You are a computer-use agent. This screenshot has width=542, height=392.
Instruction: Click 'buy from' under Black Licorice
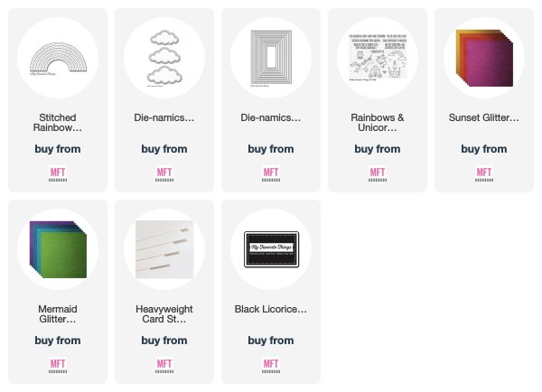click(x=271, y=341)
